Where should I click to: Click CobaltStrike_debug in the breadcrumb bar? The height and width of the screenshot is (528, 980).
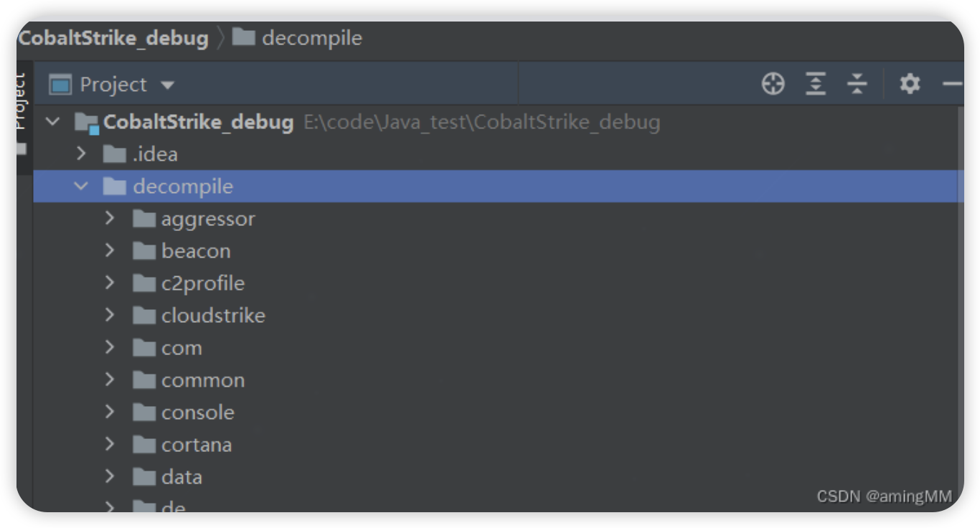click(113, 38)
